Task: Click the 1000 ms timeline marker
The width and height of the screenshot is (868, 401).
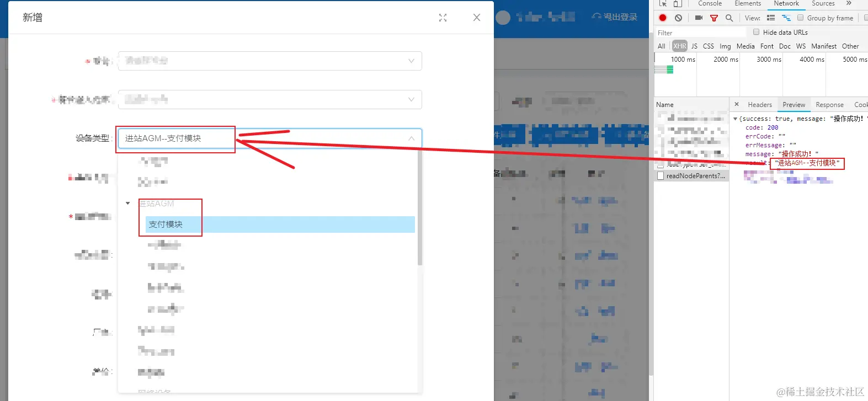Action: [x=683, y=60]
